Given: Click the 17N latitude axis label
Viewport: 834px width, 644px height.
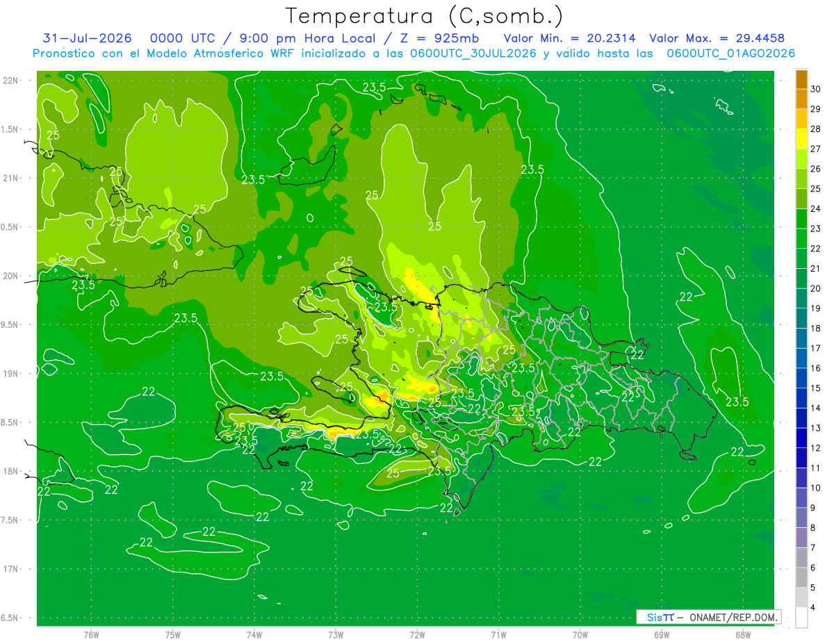Looking at the screenshot, I should click(12, 569).
